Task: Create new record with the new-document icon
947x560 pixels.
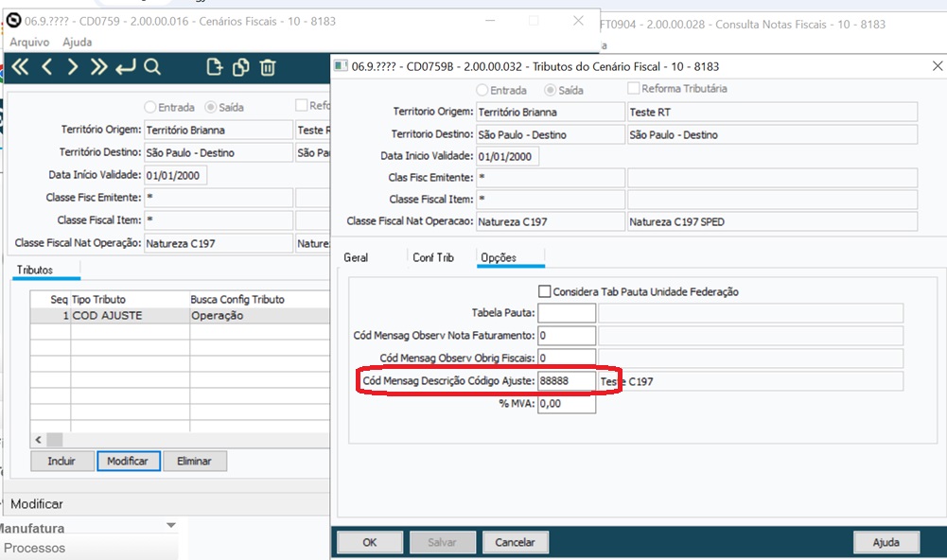Action: pos(216,67)
